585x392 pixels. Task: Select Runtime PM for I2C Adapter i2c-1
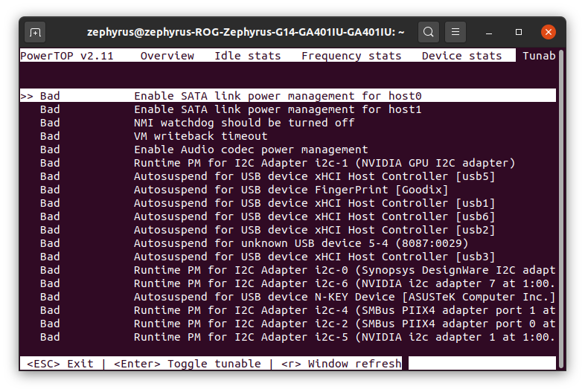coord(287,163)
